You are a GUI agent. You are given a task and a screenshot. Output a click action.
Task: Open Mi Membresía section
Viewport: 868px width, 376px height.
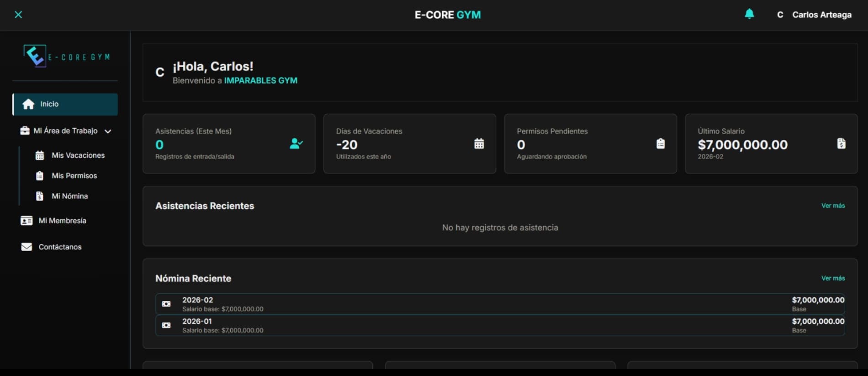tap(63, 221)
